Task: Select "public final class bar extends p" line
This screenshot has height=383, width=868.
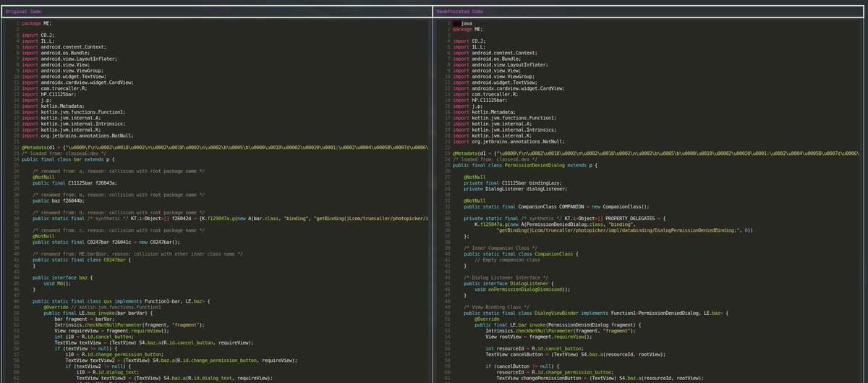Action: click(67, 159)
